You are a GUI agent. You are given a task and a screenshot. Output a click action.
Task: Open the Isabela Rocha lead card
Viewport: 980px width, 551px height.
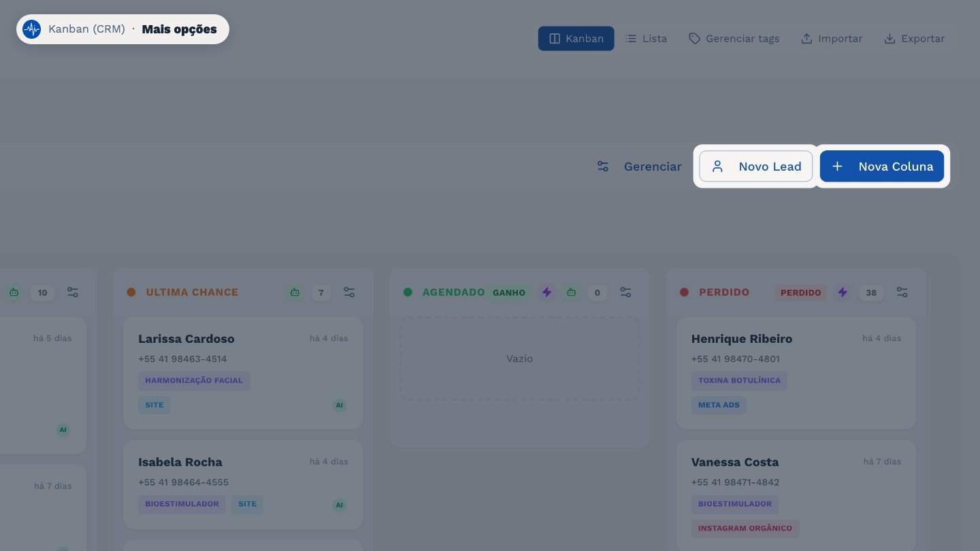[x=243, y=484]
